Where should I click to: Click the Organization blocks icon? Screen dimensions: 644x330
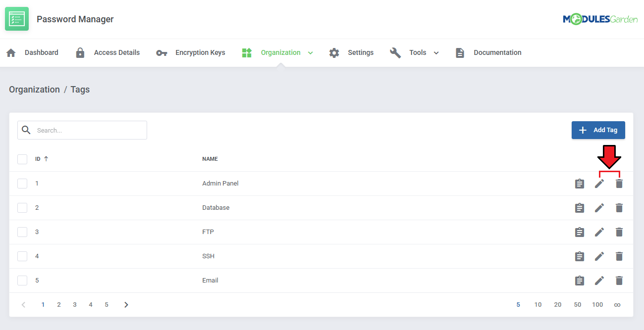click(x=247, y=52)
